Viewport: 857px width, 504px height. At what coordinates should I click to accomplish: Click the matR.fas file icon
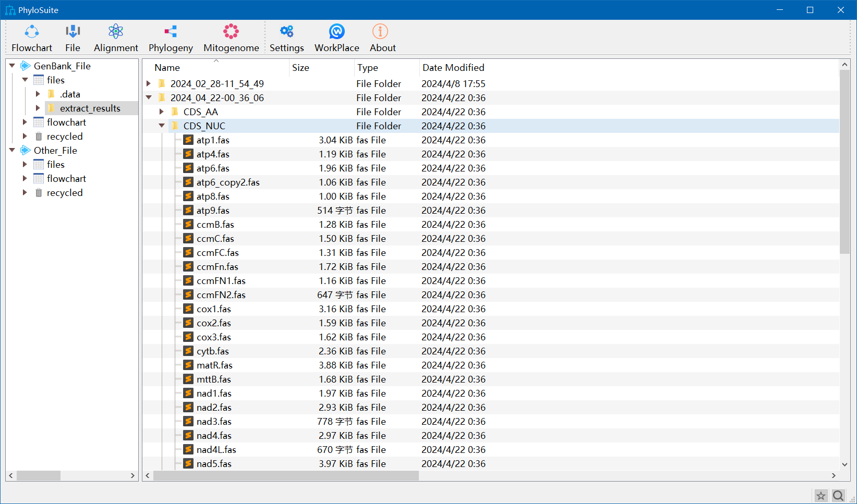click(188, 365)
